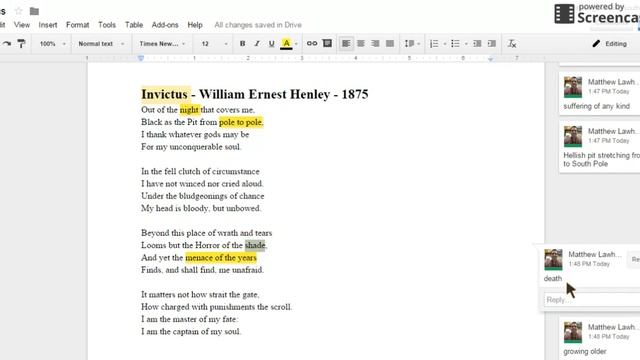Select the Paint format tool
This screenshot has height=360, width=640.
click(x=21, y=44)
